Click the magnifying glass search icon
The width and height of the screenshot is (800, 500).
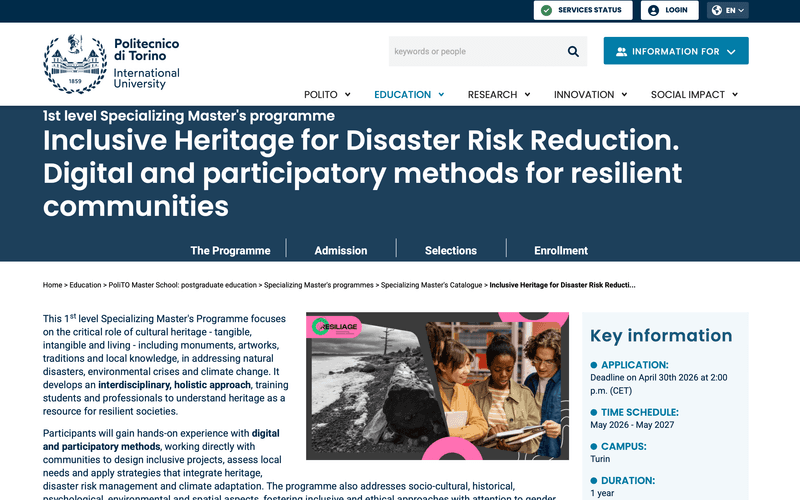click(573, 51)
